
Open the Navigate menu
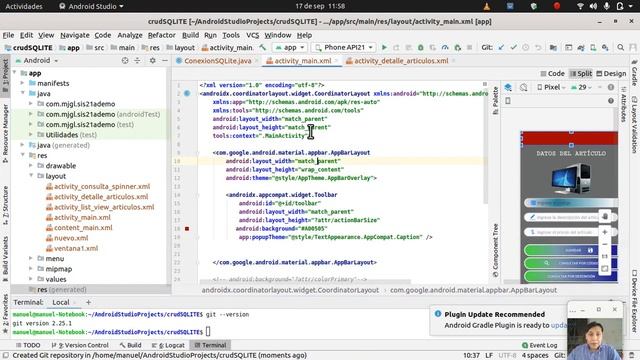coord(75,35)
